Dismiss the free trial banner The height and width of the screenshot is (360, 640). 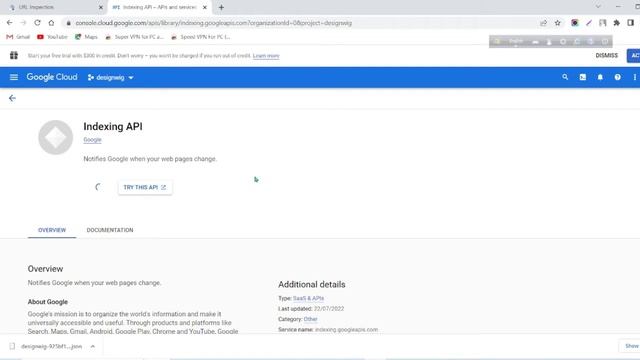click(607, 56)
